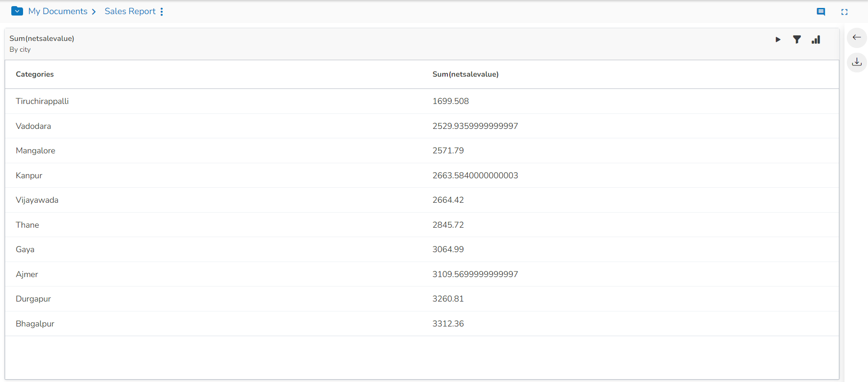Switch to the bar chart view icon
Image resolution: width=868 pixels, height=382 pixels.
pos(816,40)
